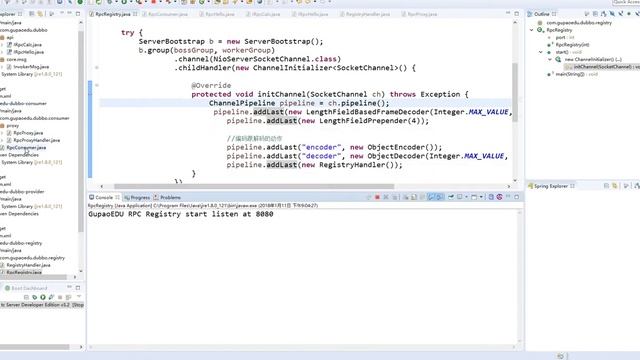Collapse the start() method in Outline
Screen dimensions: 640x360
point(540,52)
